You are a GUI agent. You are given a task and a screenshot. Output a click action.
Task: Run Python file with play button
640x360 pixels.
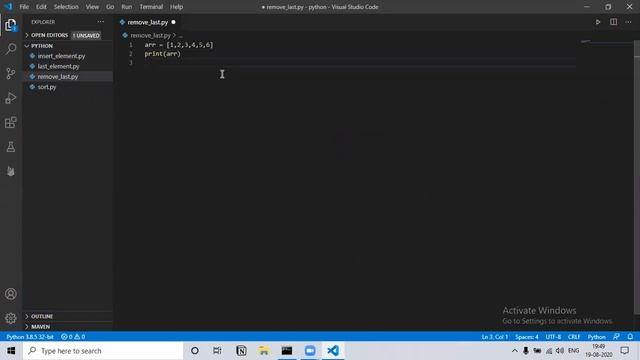598,22
